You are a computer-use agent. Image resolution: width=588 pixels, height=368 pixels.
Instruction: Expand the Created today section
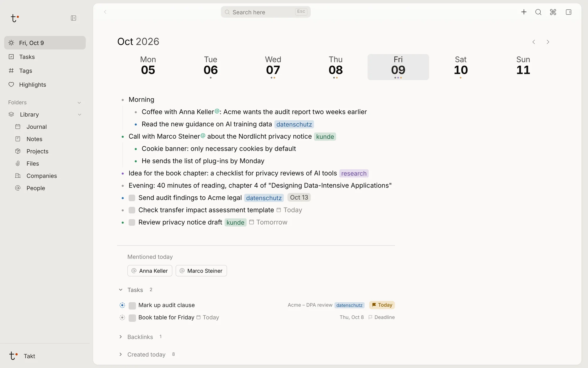[x=121, y=354]
